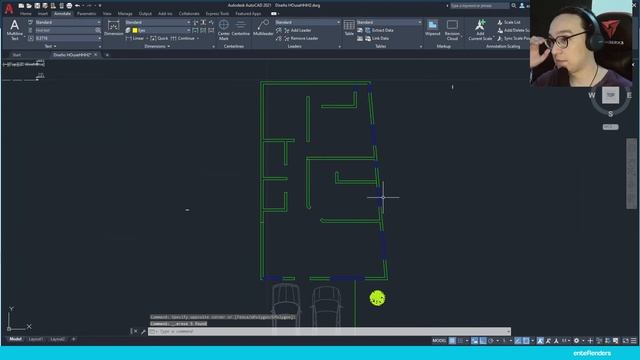This screenshot has width=640, height=360.
Task: Open the Manage ribbon tab
Action: pyautogui.click(x=125, y=13)
